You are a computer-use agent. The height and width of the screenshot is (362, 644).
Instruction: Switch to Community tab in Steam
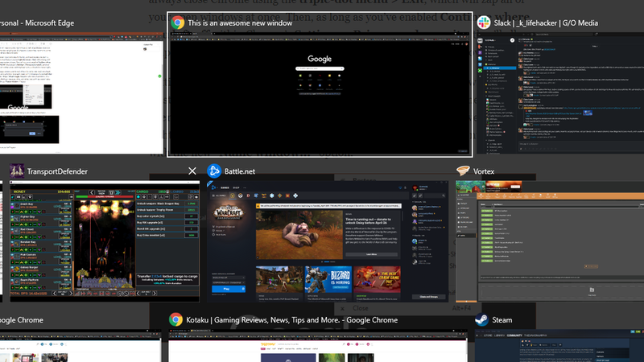pos(514,335)
